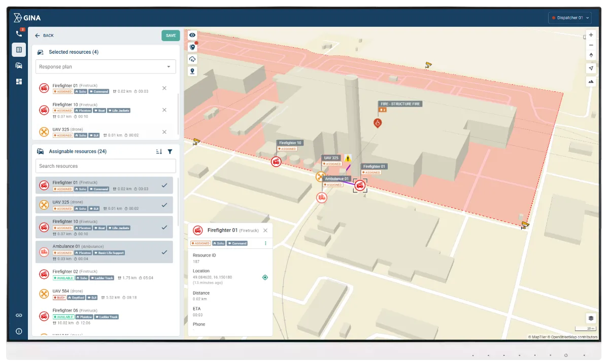Select the fleet vehicles icon in the sidebar
Screen dimensions: 609x364
19,65
